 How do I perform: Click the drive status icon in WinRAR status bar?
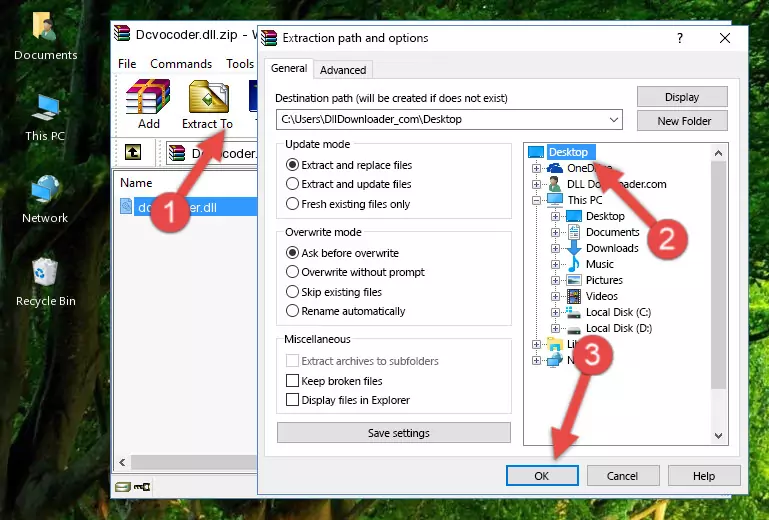[x=123, y=487]
